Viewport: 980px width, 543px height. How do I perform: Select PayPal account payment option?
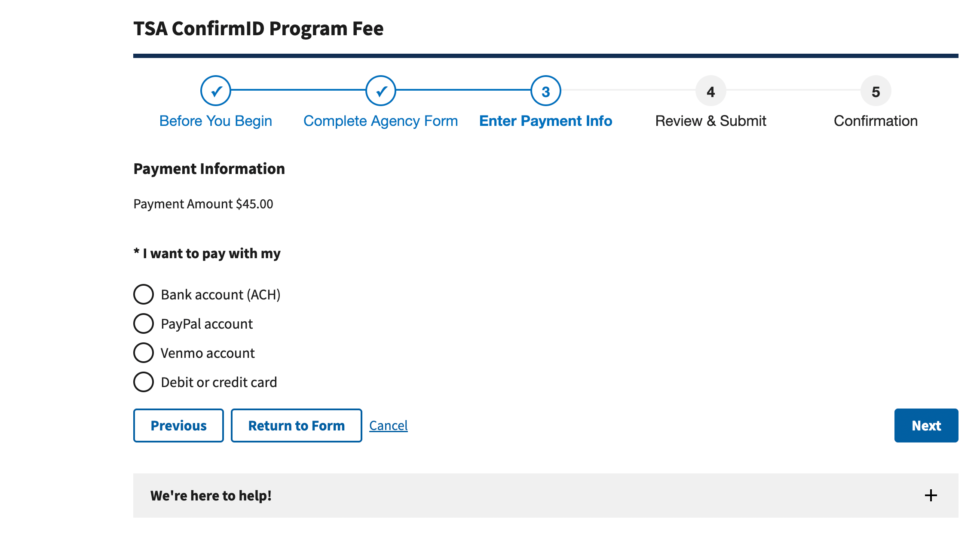(144, 323)
